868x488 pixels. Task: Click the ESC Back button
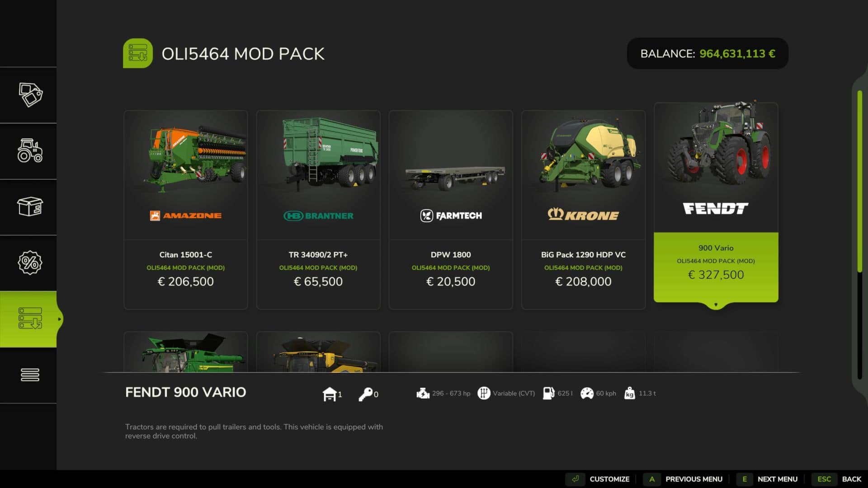click(x=837, y=479)
